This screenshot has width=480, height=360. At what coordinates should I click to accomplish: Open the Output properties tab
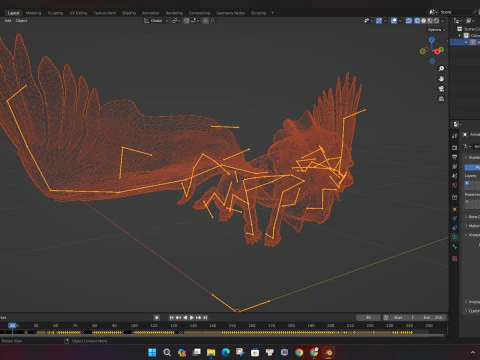point(455,157)
